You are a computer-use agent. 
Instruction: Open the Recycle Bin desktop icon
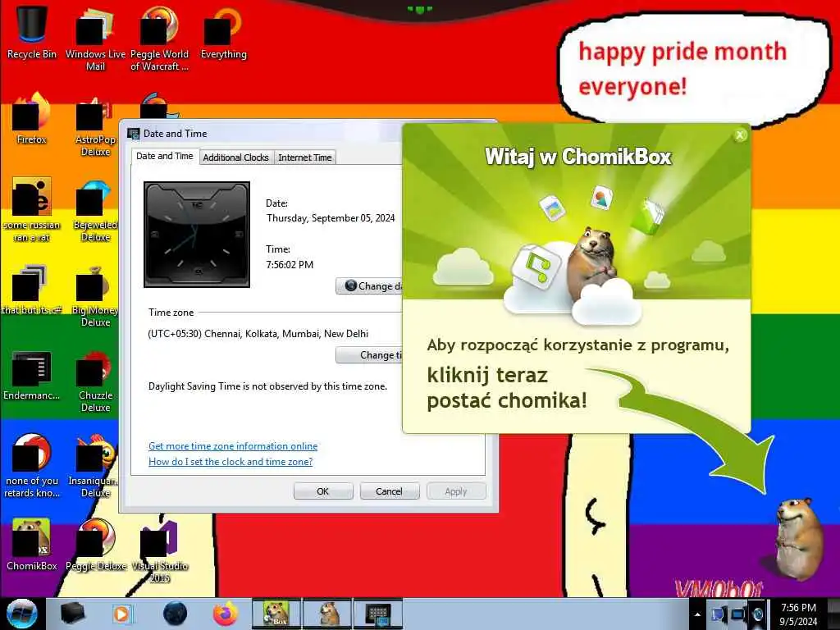pyautogui.click(x=32, y=32)
